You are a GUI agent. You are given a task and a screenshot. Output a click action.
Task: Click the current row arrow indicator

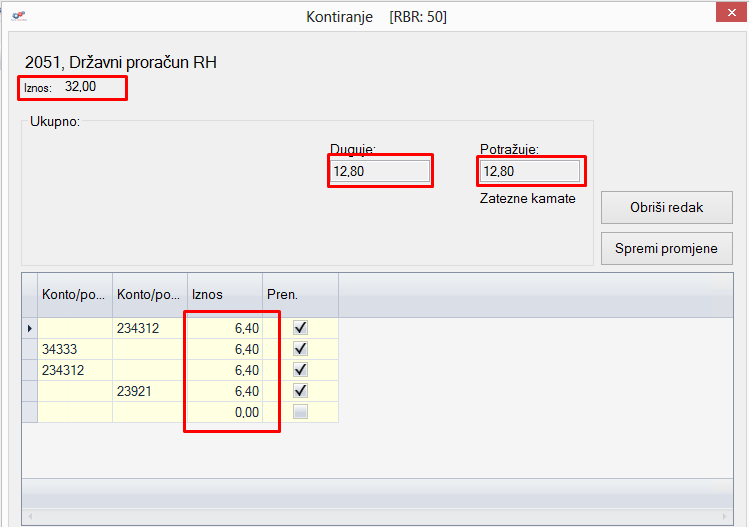pos(29,328)
